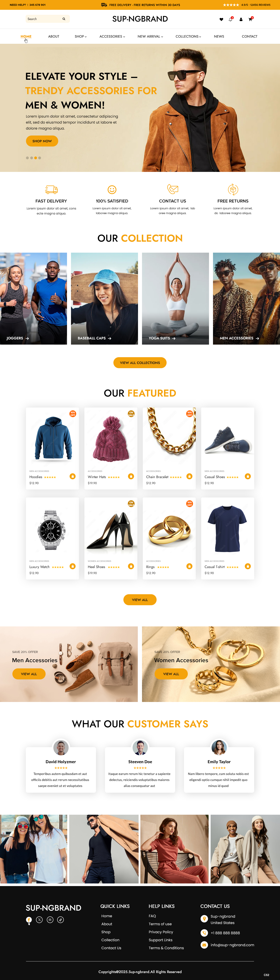
Task: Expand the COLLECTIONS dropdown menu
Action: (188, 37)
